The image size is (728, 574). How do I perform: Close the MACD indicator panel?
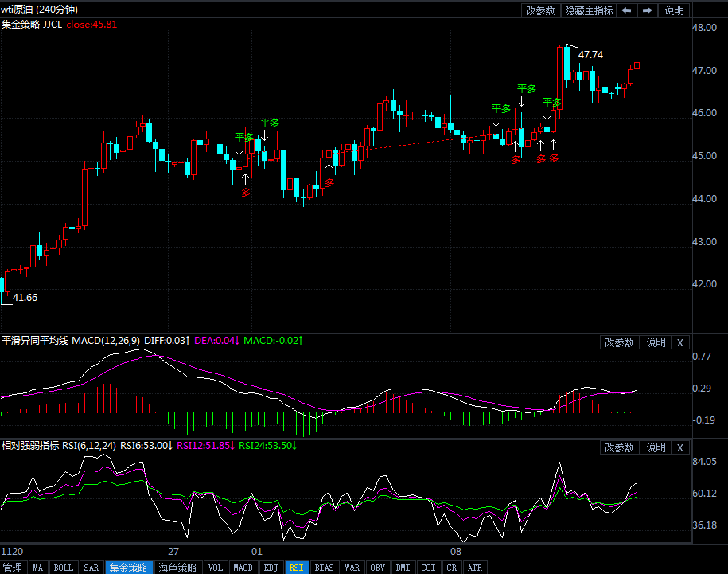pyautogui.click(x=680, y=342)
